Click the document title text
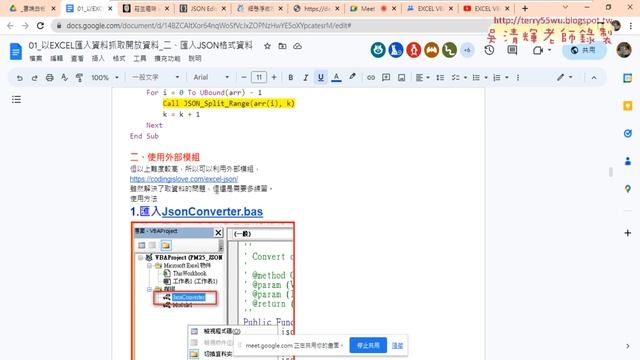 tap(140, 45)
